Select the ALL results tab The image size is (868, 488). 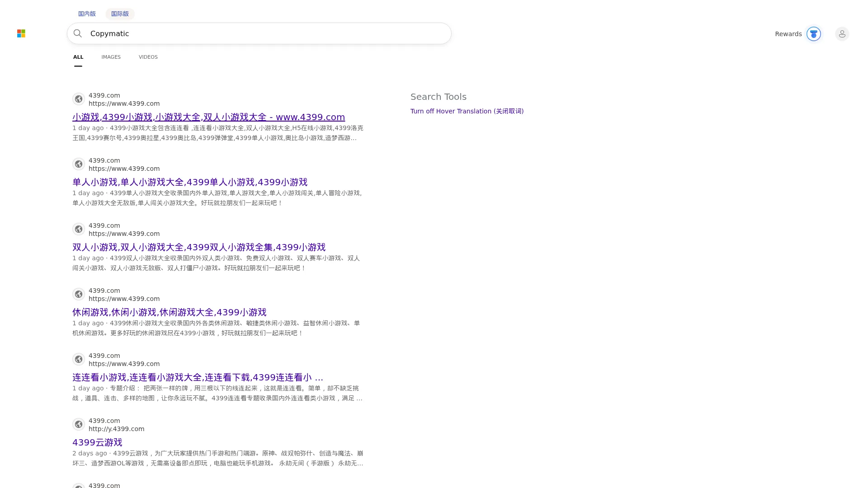coord(78,57)
